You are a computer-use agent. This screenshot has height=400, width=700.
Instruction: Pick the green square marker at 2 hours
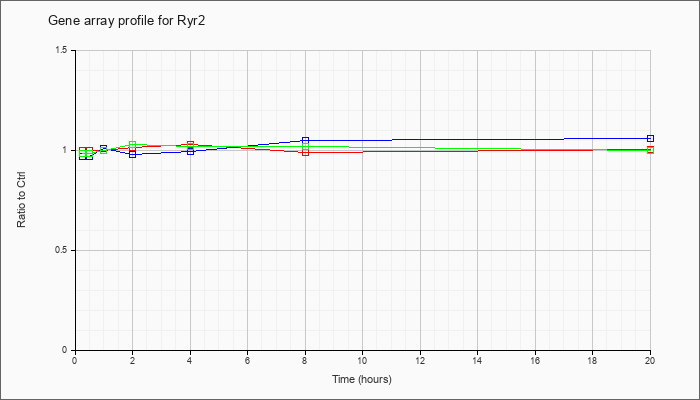click(x=133, y=145)
